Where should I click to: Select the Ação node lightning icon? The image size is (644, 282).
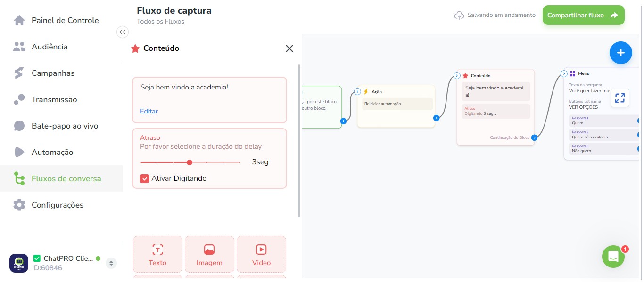click(x=366, y=92)
